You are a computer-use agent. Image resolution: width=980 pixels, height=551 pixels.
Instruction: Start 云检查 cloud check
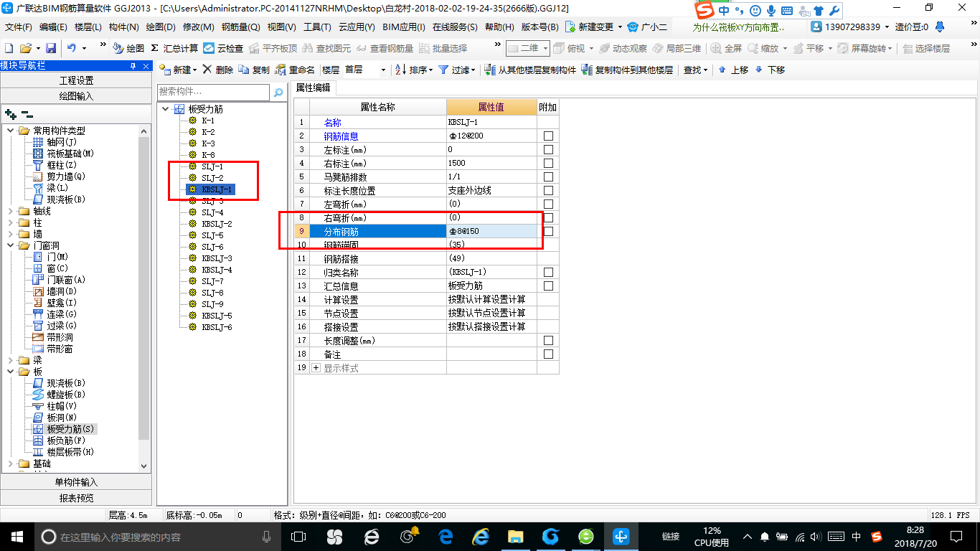223,48
